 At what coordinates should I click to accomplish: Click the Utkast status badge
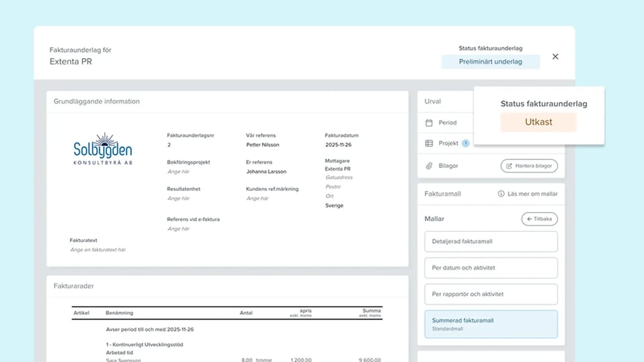[x=538, y=122]
